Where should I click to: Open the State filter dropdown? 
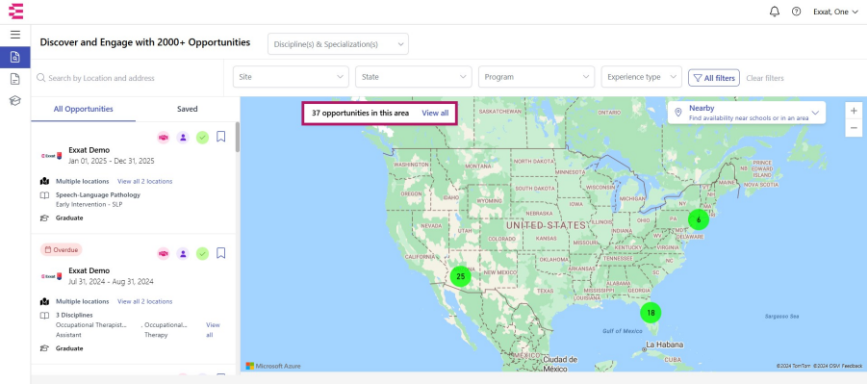(x=414, y=77)
